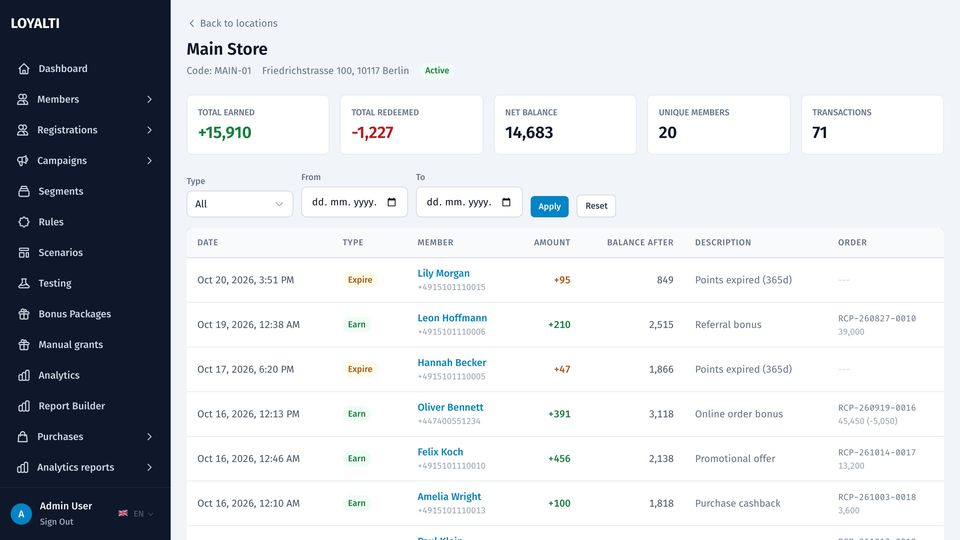960x540 pixels.
Task: Open the Scenarios menu item
Action: [x=85, y=252]
